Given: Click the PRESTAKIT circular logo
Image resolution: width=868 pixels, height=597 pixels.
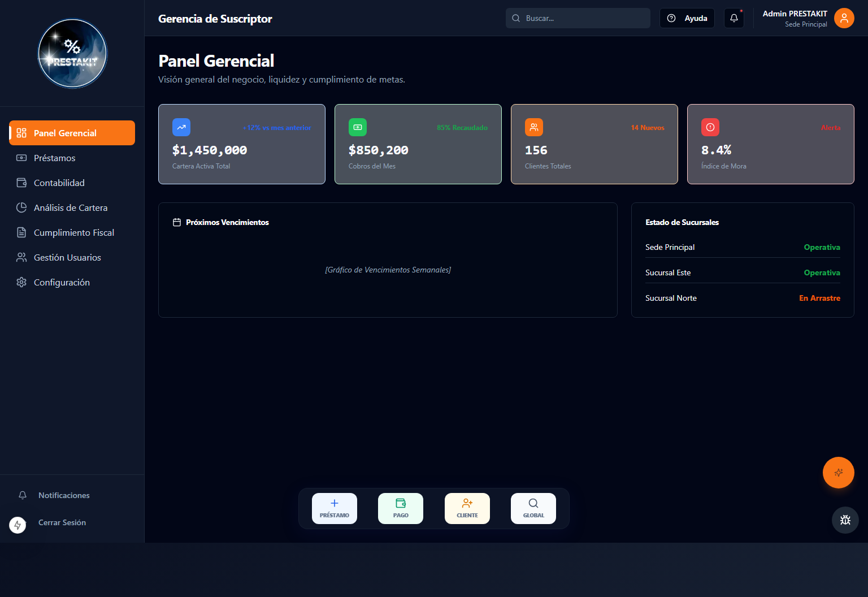Looking at the screenshot, I should click(x=72, y=54).
